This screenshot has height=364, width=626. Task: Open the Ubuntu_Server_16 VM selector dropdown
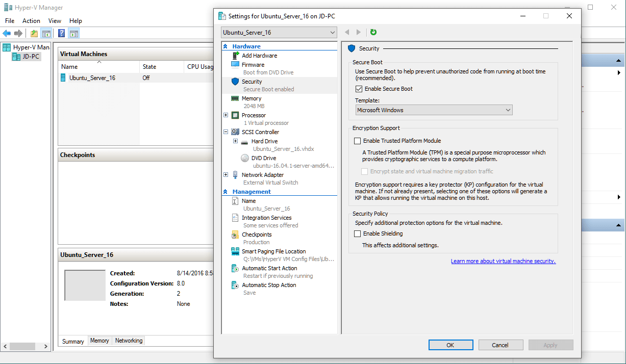pos(279,33)
